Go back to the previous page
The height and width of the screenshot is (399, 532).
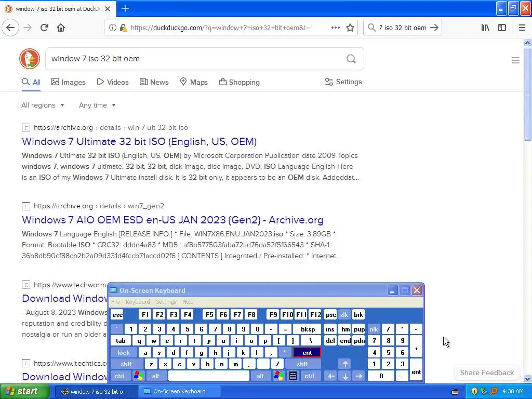[x=10, y=28]
